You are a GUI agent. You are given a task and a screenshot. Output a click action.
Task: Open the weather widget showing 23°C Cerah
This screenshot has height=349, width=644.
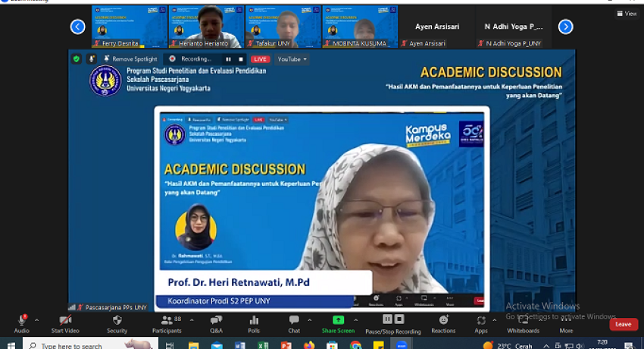508,345
